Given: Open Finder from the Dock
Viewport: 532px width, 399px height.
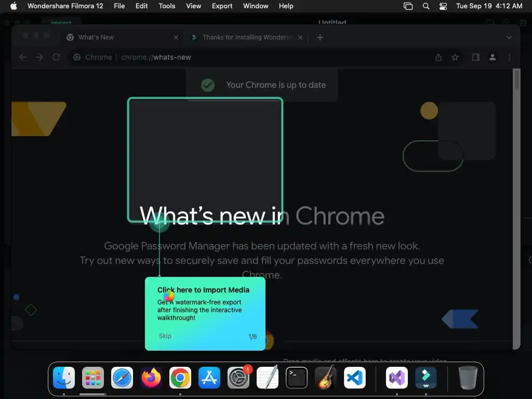Looking at the screenshot, I should click(64, 377).
